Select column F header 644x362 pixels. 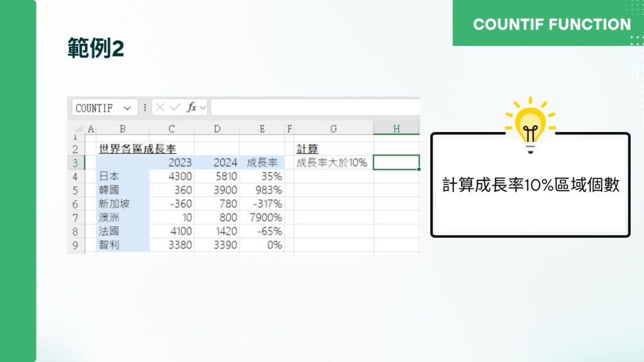[289, 129]
